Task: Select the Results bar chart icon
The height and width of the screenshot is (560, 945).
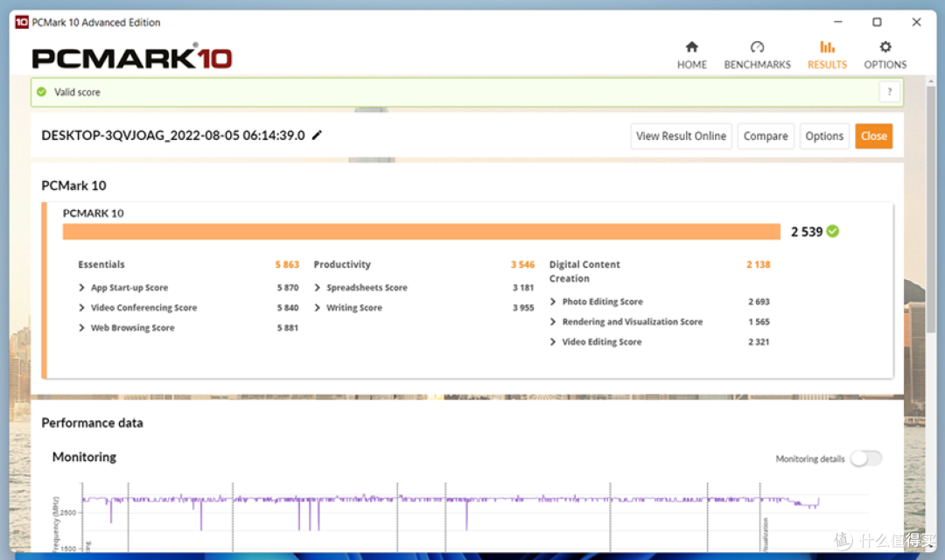Action: (x=827, y=47)
